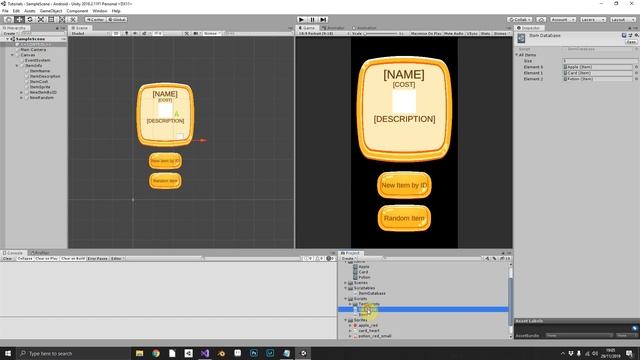640x360 pixels.
Task: Select the Rotate tool in the toolbar
Action: tap(30, 19)
